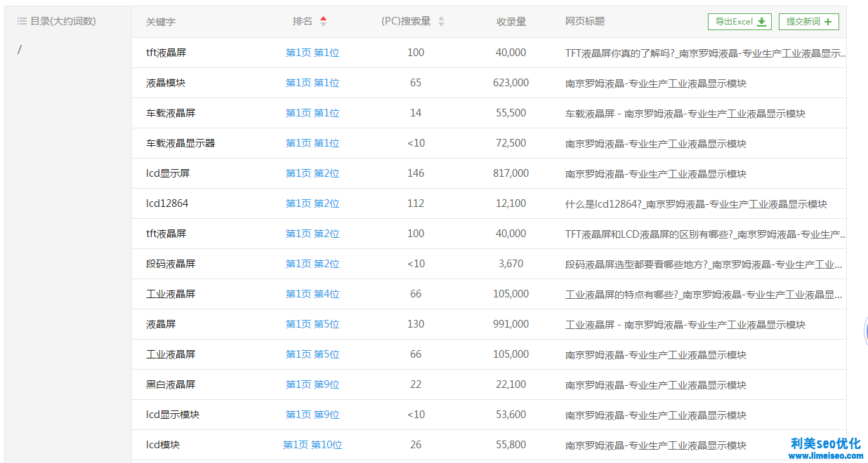Open rank link for lcd12864 row

click(313, 203)
